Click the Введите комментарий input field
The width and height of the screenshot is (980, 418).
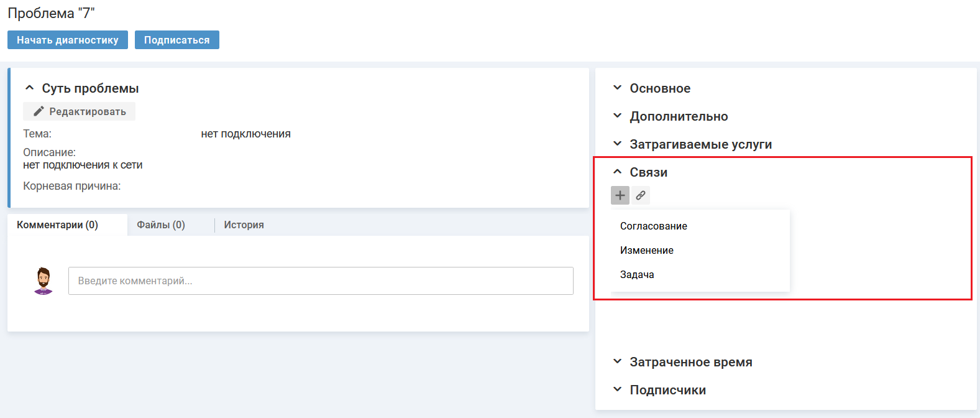point(321,281)
